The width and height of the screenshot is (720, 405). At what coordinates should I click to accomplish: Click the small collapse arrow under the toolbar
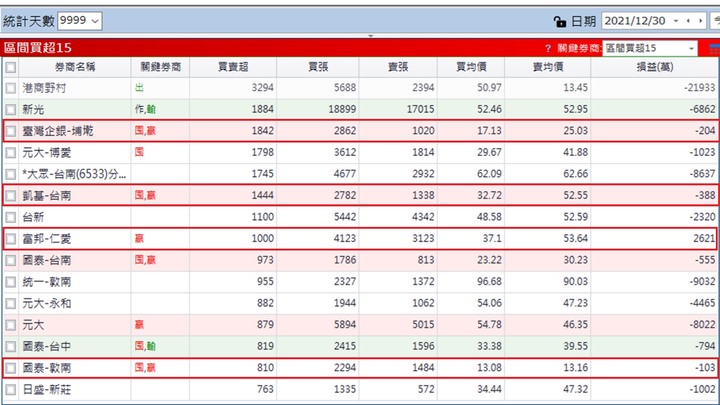coord(371,36)
